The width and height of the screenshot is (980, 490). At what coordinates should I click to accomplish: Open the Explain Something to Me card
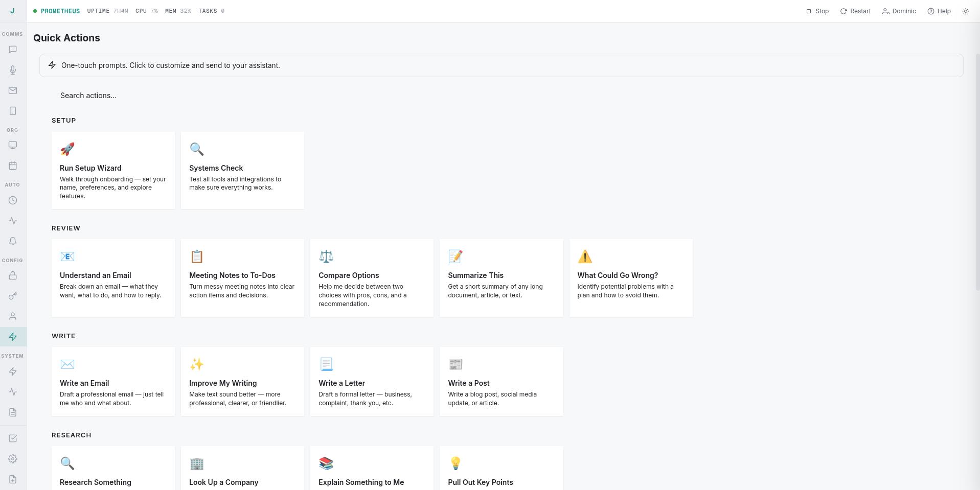click(x=372, y=468)
